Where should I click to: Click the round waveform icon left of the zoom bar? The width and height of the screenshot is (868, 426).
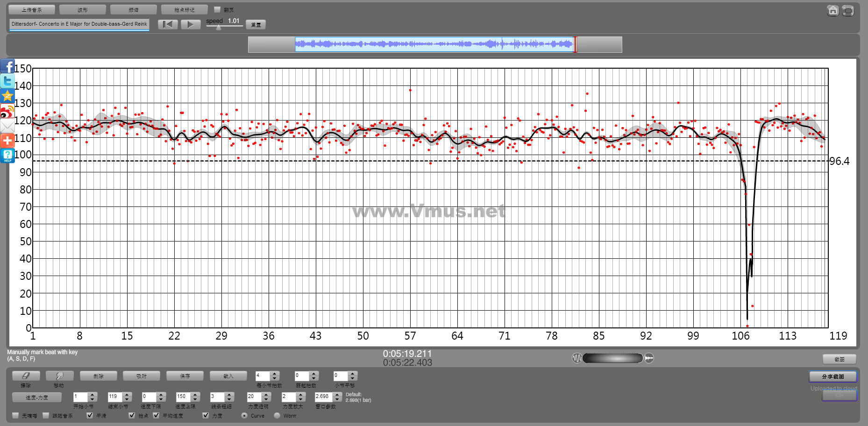[x=577, y=358]
